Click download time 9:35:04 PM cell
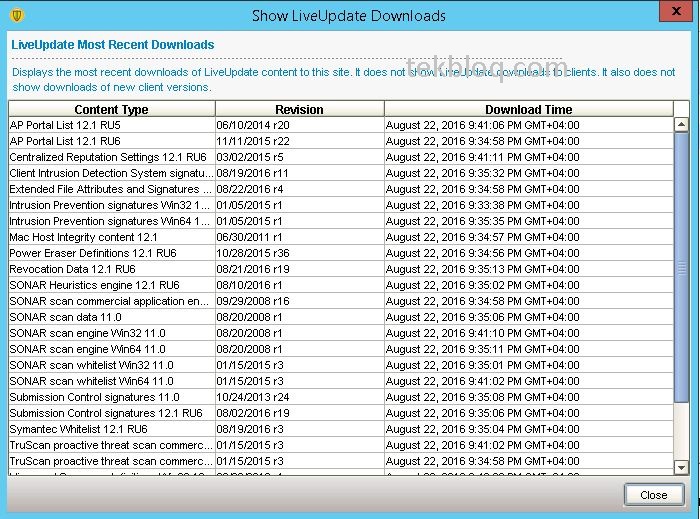Image resolution: width=700 pixels, height=519 pixels. (x=529, y=430)
